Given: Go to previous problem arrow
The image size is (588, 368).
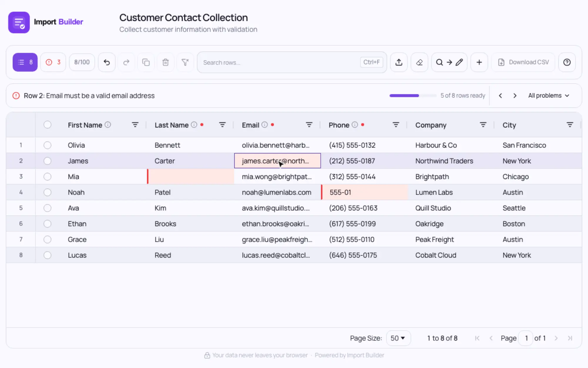Looking at the screenshot, I should click(500, 96).
